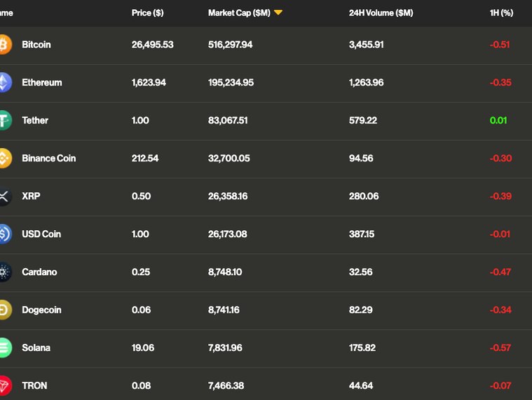The height and width of the screenshot is (400, 532).
Task: Click the Tether coin icon
Action: click(x=4, y=120)
